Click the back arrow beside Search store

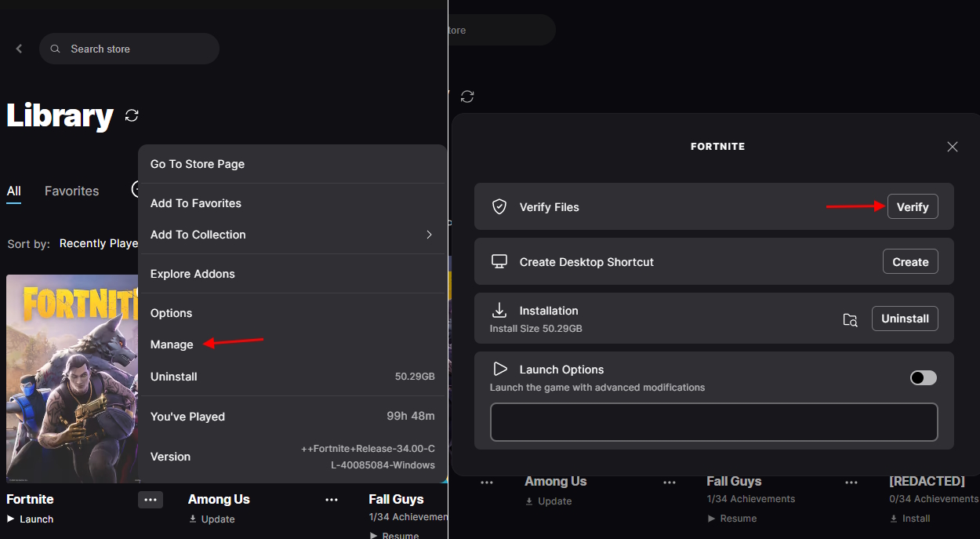point(19,49)
